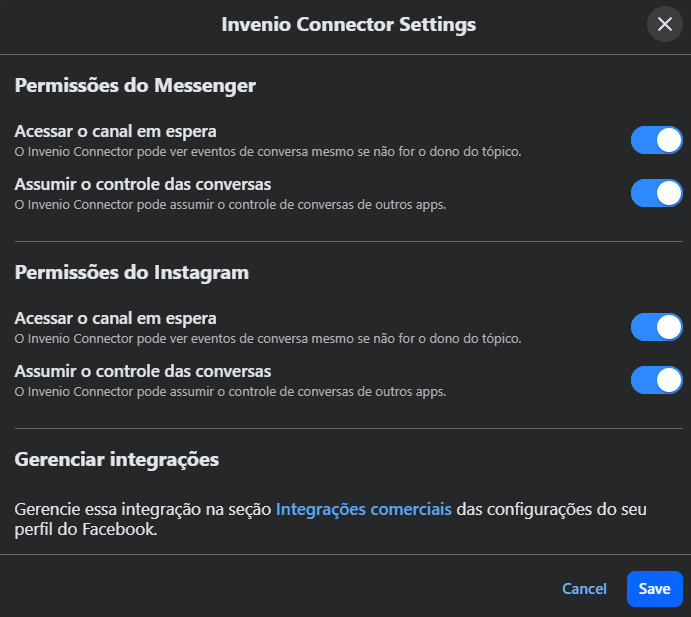Click Instagram description about 'dono do tópico'
The image size is (691, 617).
click(x=268, y=339)
